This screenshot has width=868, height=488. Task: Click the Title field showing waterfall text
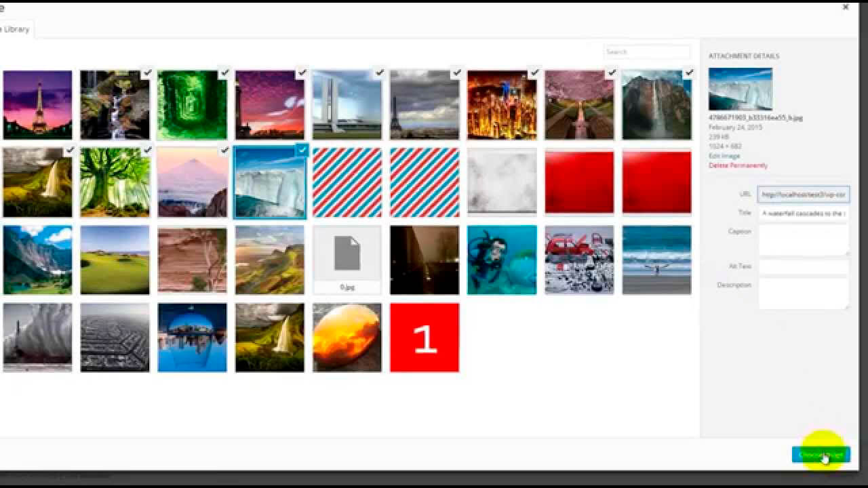pyautogui.click(x=803, y=213)
